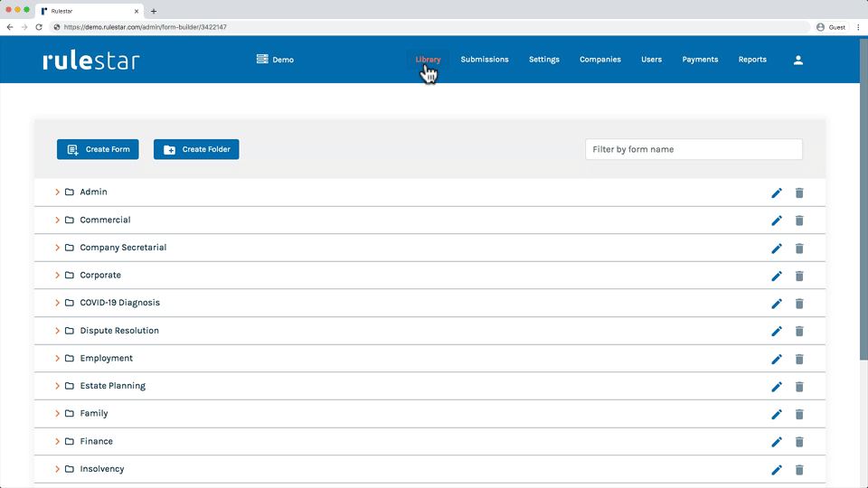Select the Dispute Resolution folder name
Image resolution: width=868 pixels, height=488 pixels.
pyautogui.click(x=119, y=331)
